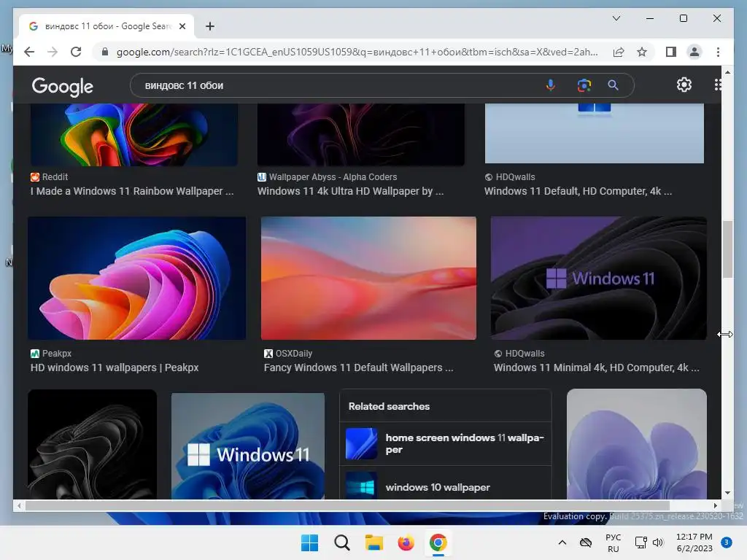Screen dimensions: 747x560
Task: Open the Chrome profile avatar
Action: click(694, 52)
